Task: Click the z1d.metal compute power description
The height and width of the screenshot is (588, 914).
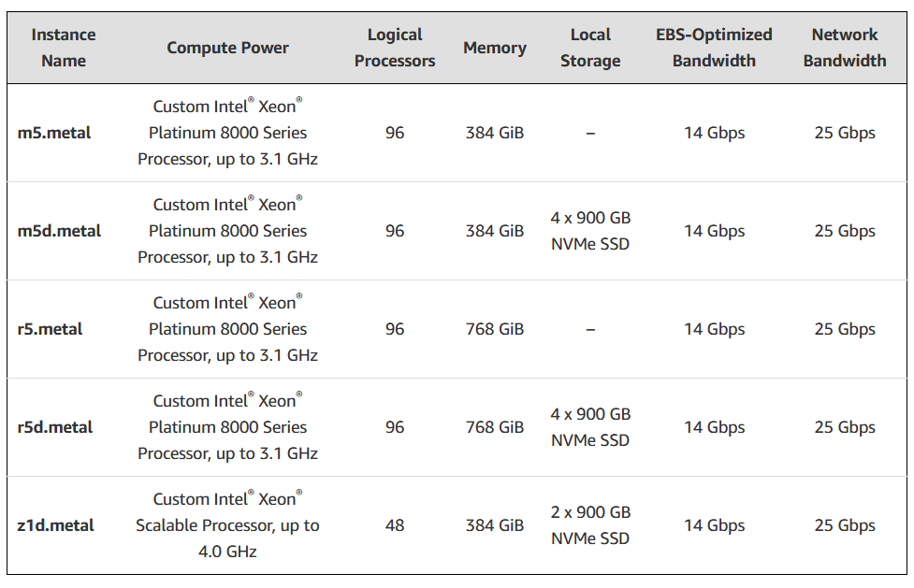Action: click(x=227, y=525)
